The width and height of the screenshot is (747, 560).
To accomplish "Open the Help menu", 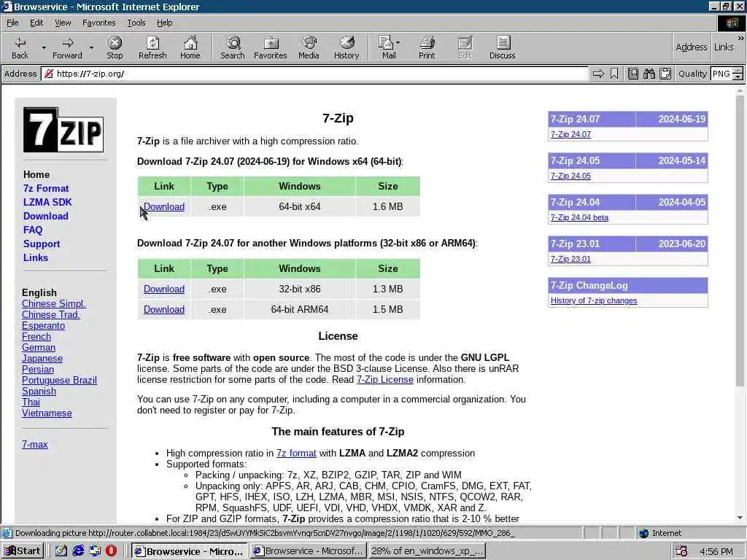I will pos(164,23).
